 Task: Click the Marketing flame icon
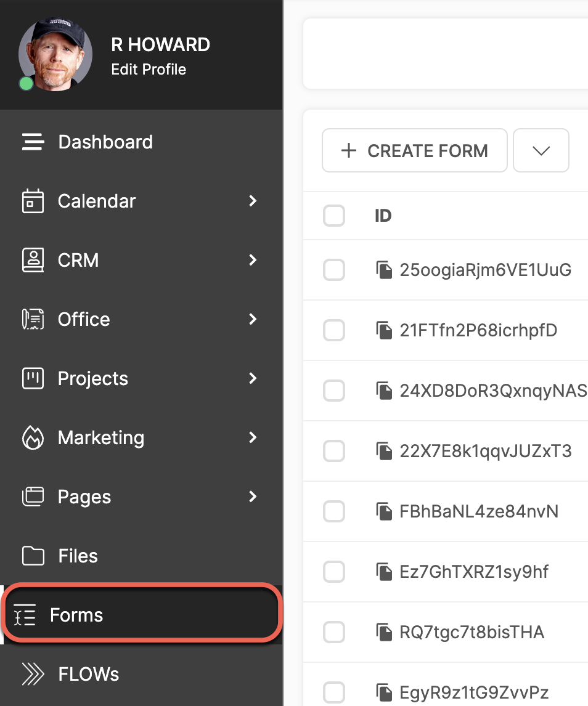click(33, 437)
